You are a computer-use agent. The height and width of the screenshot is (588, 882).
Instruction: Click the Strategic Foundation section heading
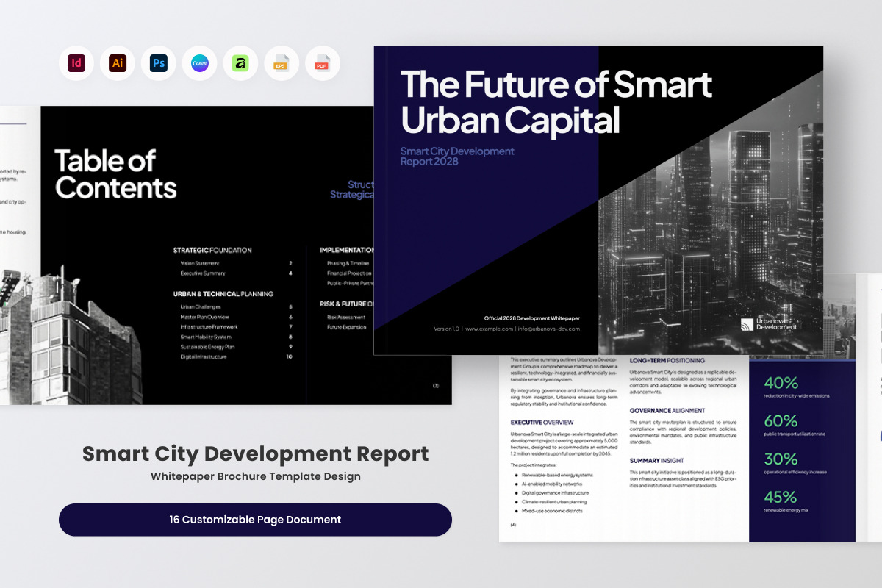pyautogui.click(x=212, y=250)
